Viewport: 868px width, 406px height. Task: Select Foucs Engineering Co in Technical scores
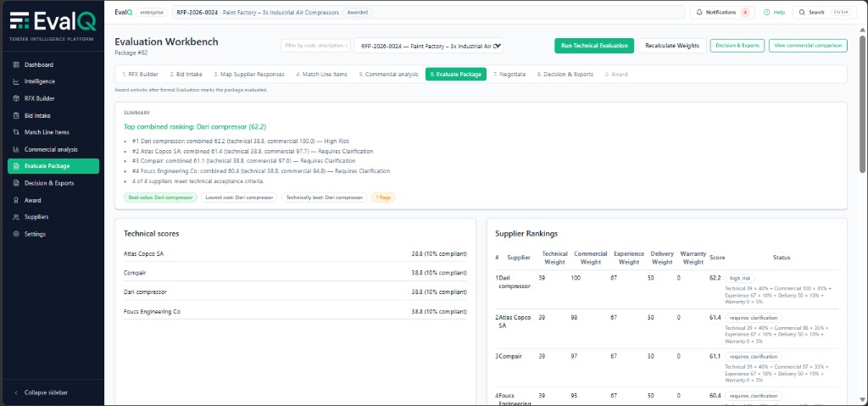click(x=295, y=311)
